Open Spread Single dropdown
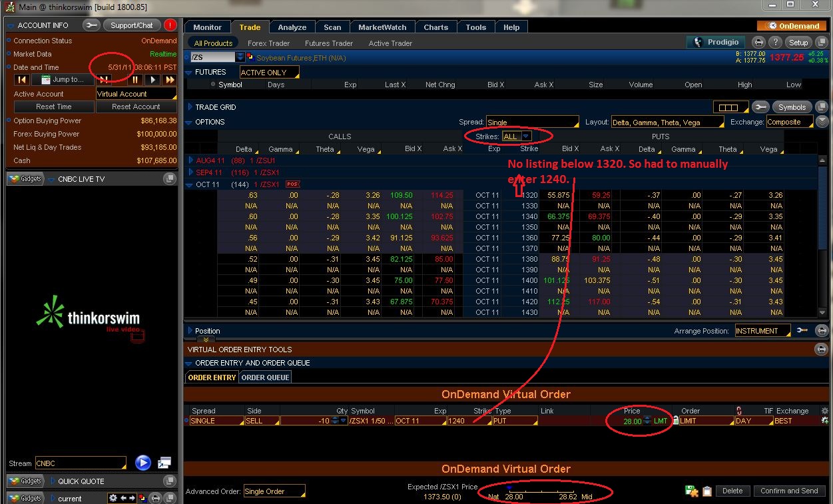The image size is (833, 504). tap(532, 122)
